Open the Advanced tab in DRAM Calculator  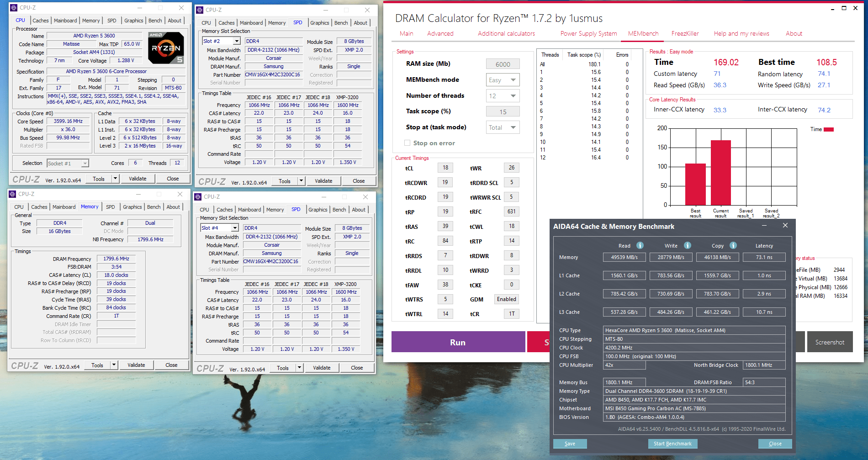point(440,33)
